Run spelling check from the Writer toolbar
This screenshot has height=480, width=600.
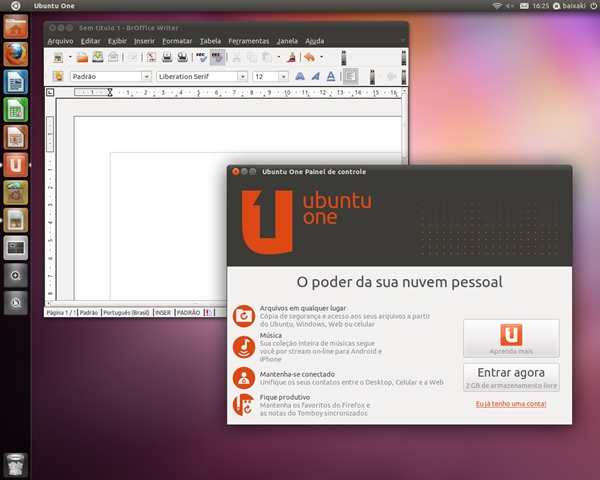[201, 57]
